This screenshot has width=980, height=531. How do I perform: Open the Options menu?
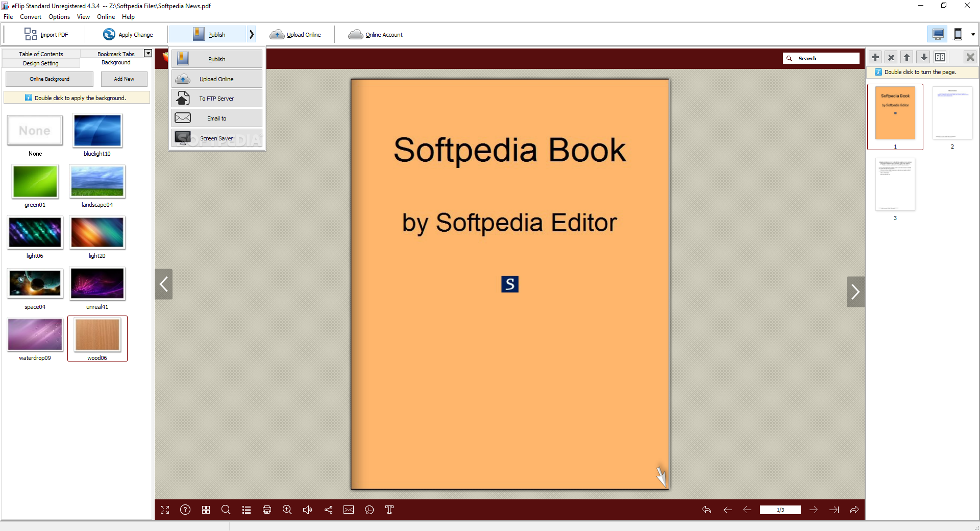[x=59, y=17]
